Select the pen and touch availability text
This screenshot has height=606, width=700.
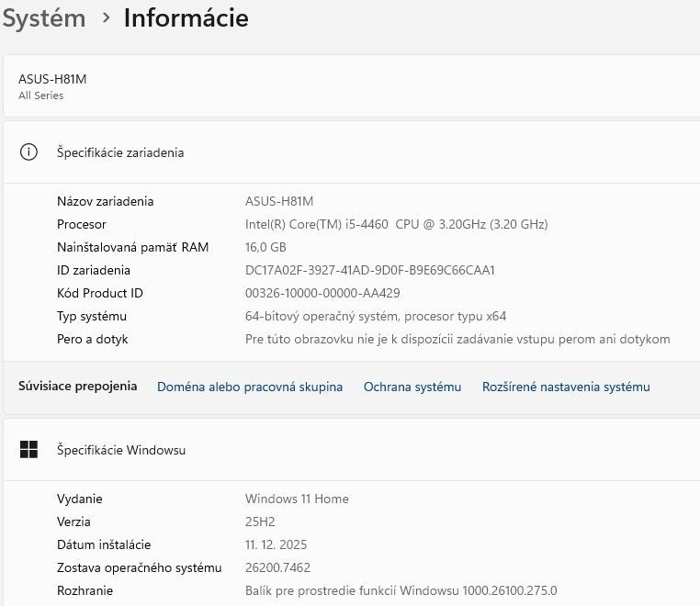[457, 339]
